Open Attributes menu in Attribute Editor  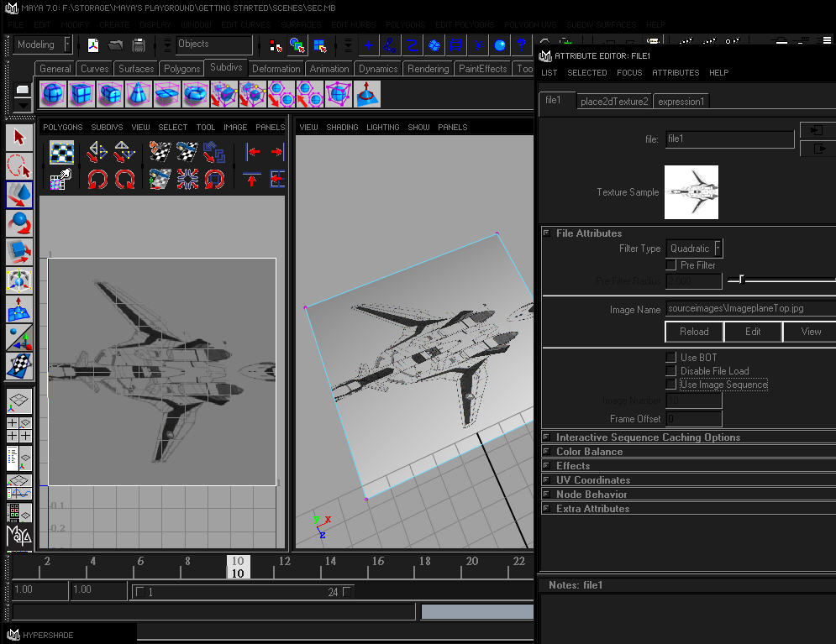(x=676, y=72)
